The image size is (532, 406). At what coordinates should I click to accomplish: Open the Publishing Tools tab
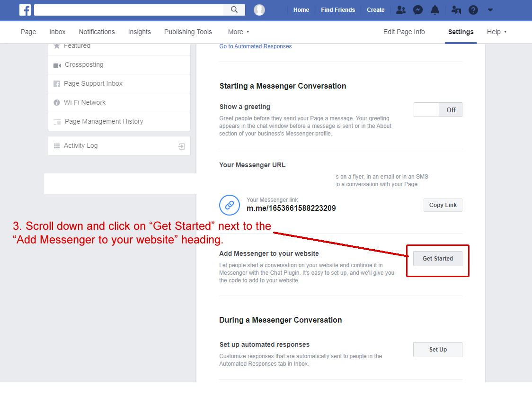pyautogui.click(x=188, y=32)
